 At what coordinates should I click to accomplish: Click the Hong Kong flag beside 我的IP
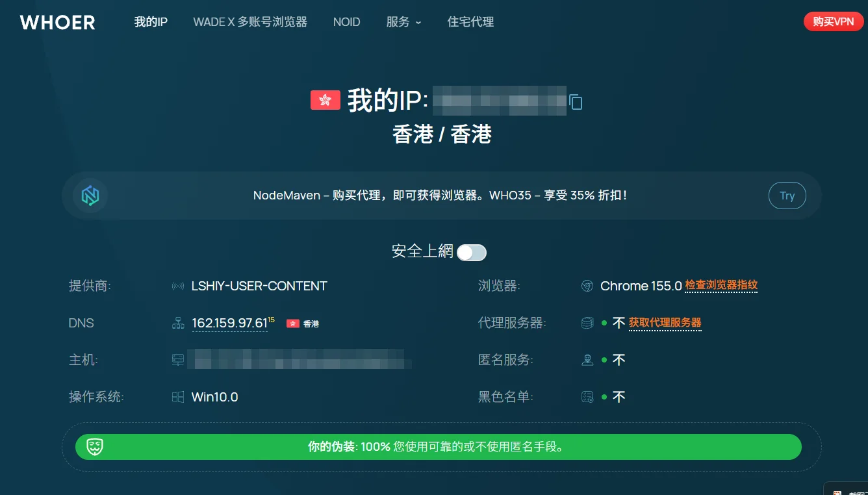pos(325,100)
